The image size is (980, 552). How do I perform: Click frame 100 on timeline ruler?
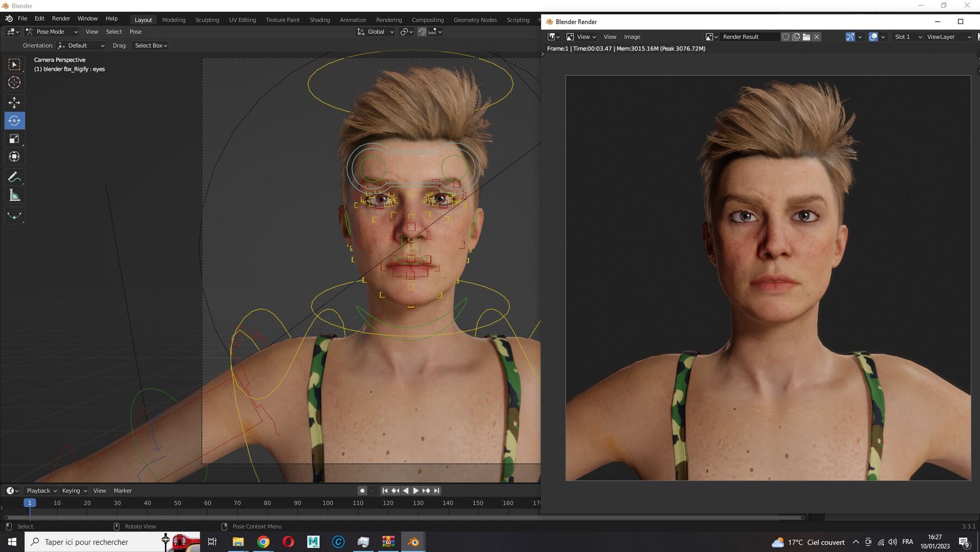coord(328,503)
